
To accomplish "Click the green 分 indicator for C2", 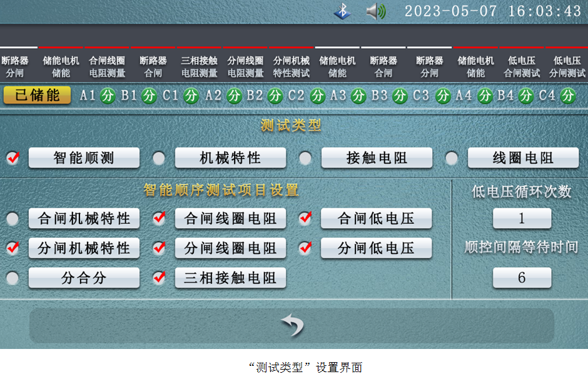I will pos(317,96).
